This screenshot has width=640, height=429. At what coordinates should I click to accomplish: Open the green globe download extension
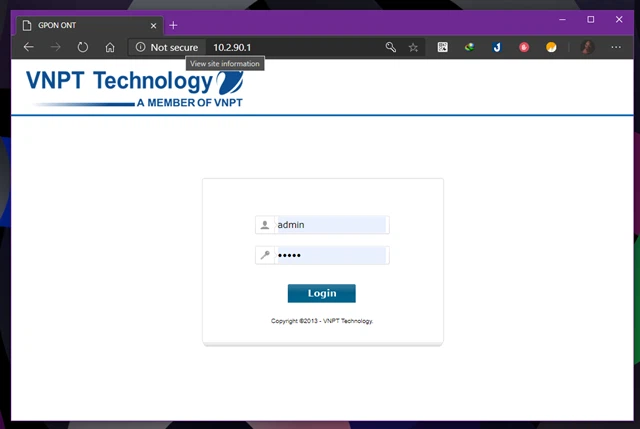tap(469, 47)
